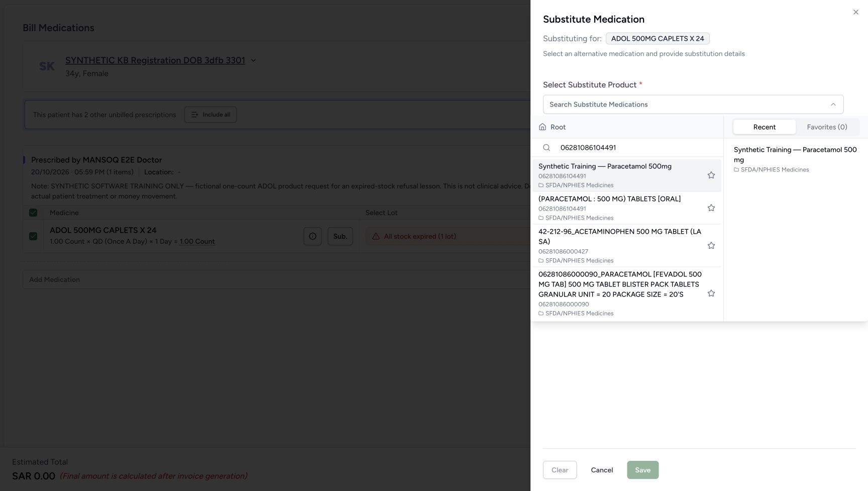Click the Save button

pos(642,470)
